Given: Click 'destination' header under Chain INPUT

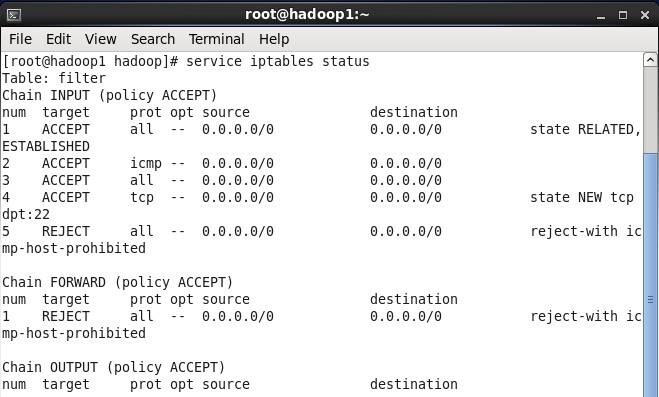Looking at the screenshot, I should [x=414, y=112].
